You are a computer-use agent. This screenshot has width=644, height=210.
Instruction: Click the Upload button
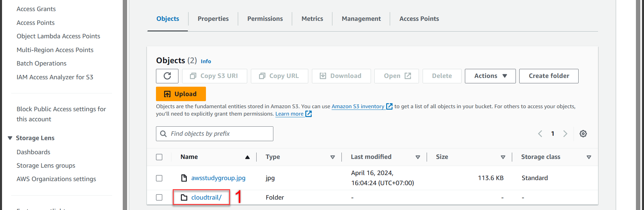[x=181, y=94]
